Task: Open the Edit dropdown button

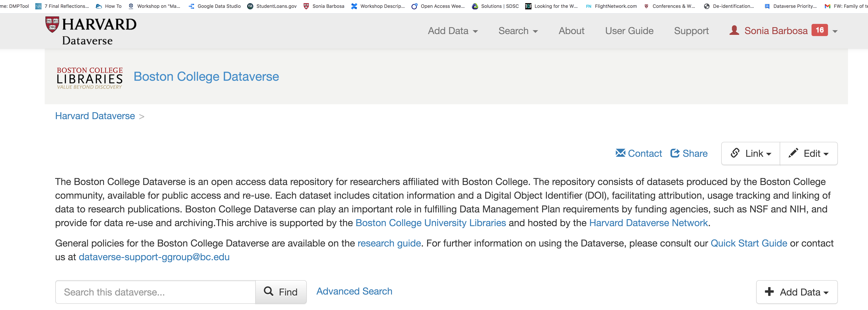Action: 809,153
